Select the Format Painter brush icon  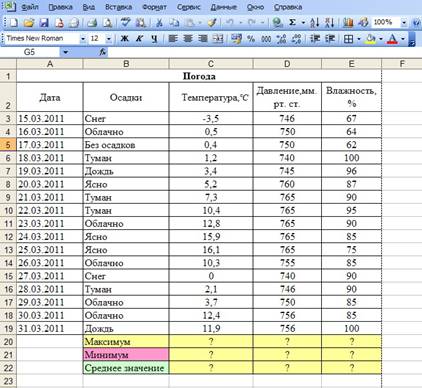point(212,23)
